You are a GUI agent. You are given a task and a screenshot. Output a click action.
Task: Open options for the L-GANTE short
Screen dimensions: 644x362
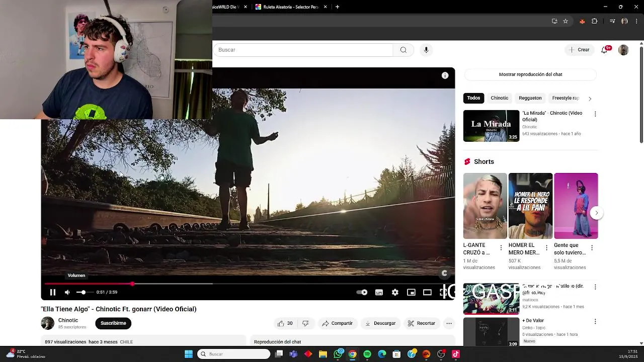tap(501, 248)
